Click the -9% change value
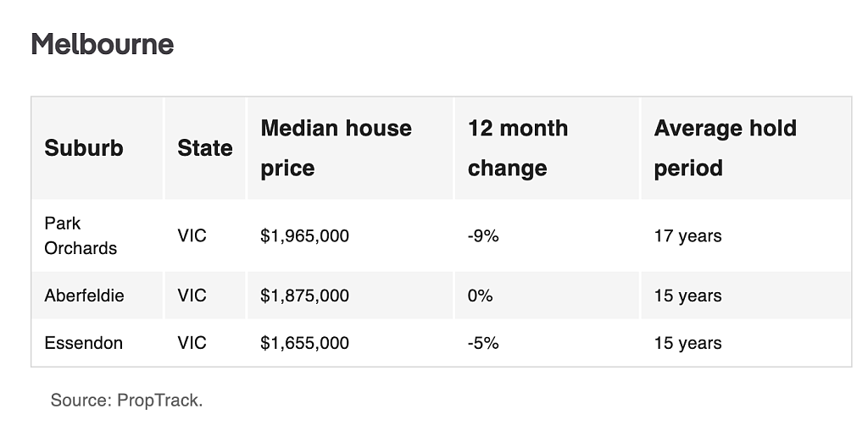This screenshot has width=868, height=431. pos(483,235)
